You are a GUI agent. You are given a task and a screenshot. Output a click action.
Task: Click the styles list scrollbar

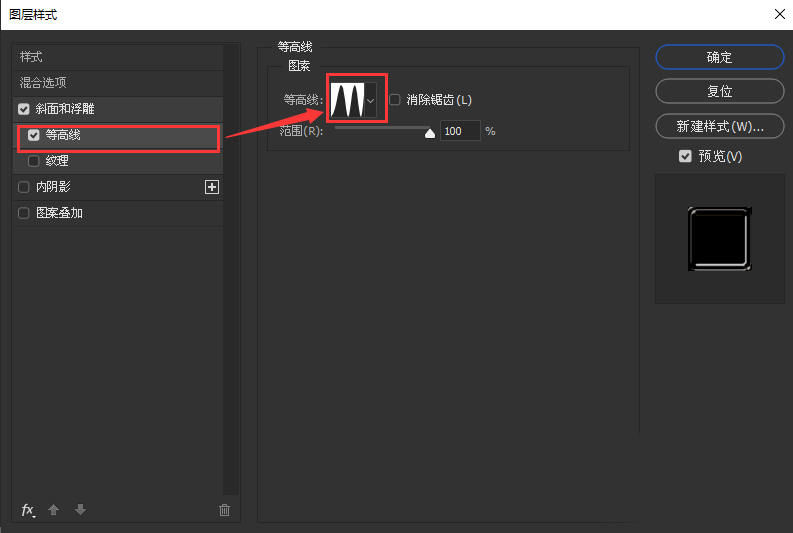click(x=231, y=269)
